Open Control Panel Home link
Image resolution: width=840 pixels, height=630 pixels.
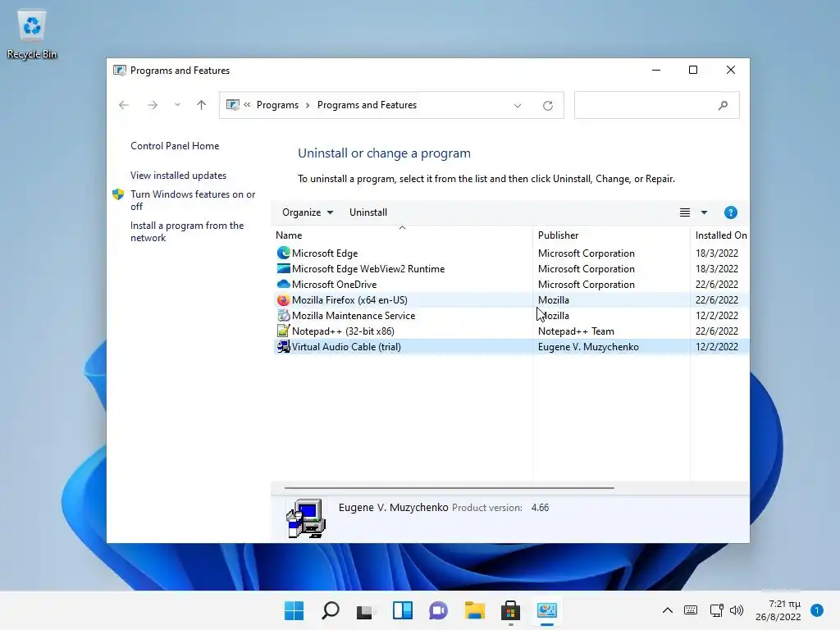tap(175, 146)
